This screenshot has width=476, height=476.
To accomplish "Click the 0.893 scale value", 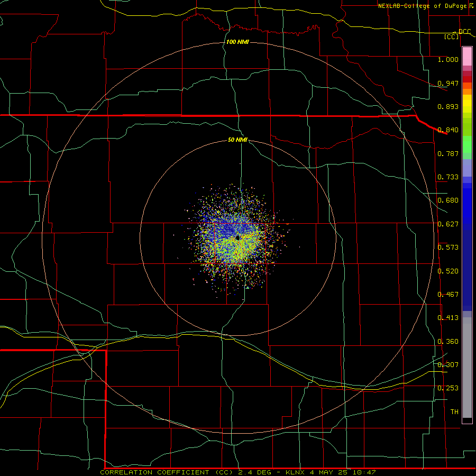I will 448,106.
